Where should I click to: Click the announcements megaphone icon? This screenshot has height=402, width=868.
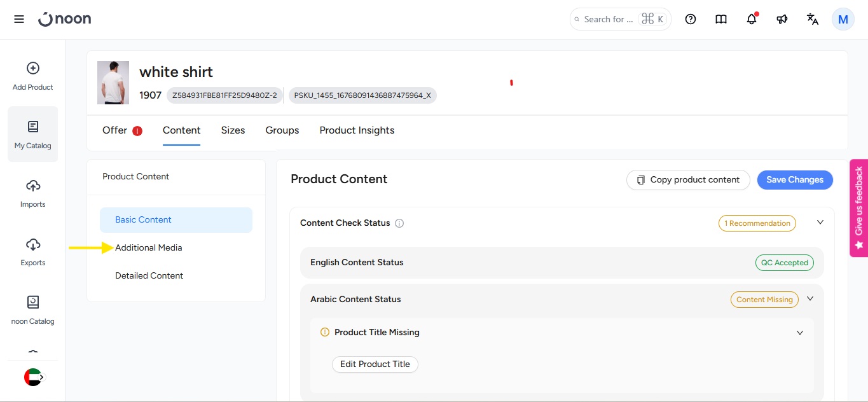[x=782, y=19]
